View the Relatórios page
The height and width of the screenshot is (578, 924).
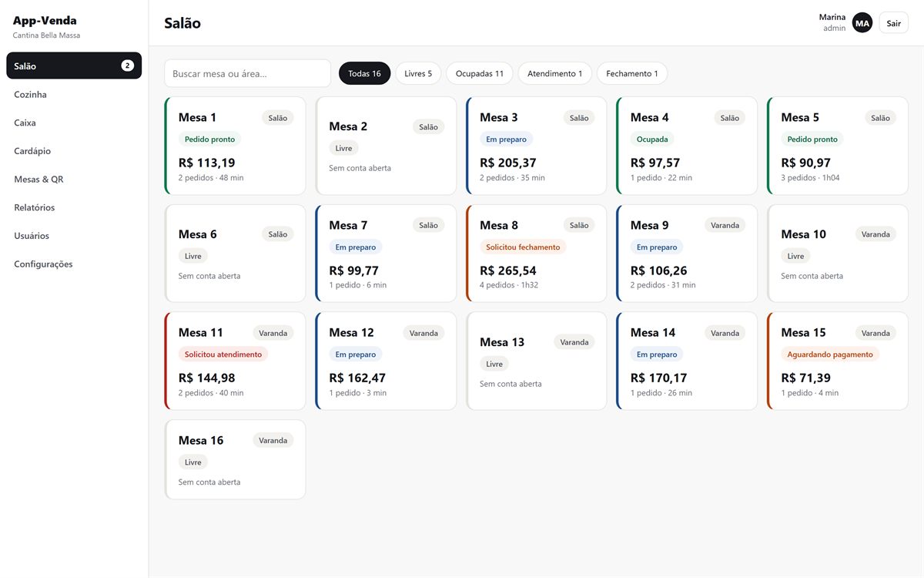(74, 207)
